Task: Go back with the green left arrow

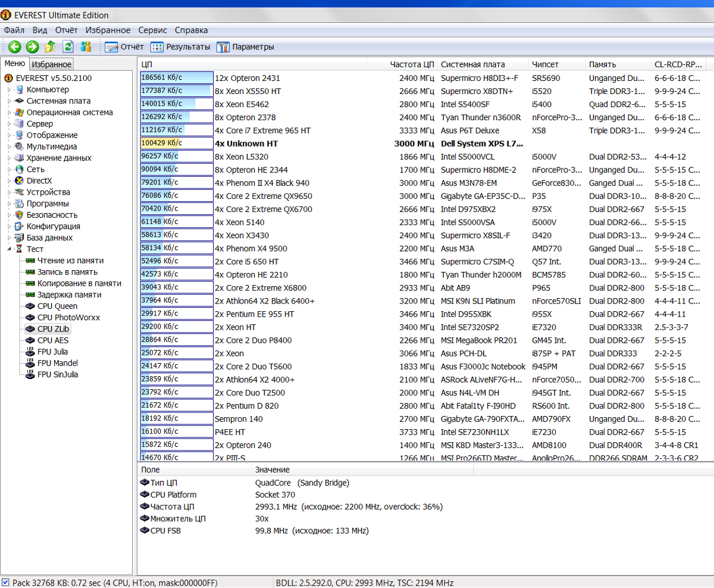Action: [x=15, y=47]
